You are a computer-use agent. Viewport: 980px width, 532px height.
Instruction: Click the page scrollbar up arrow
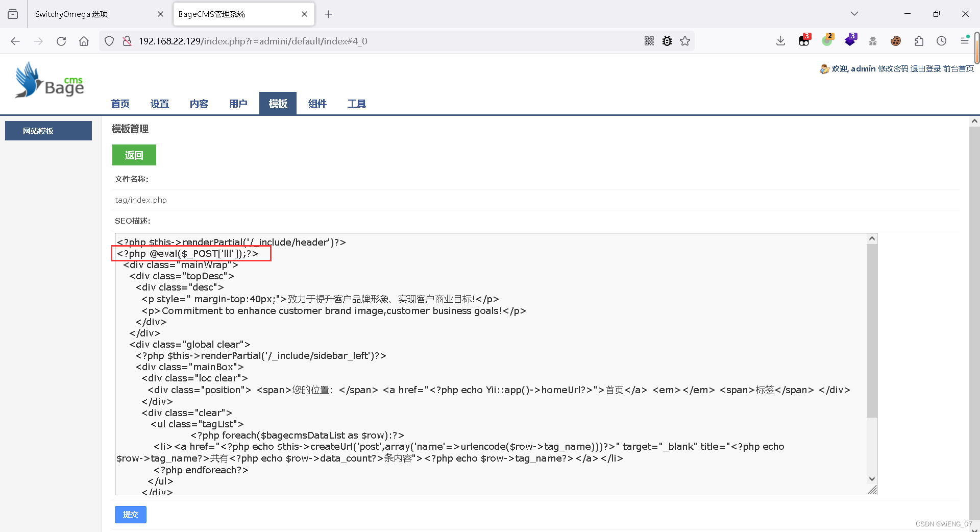[x=974, y=122]
